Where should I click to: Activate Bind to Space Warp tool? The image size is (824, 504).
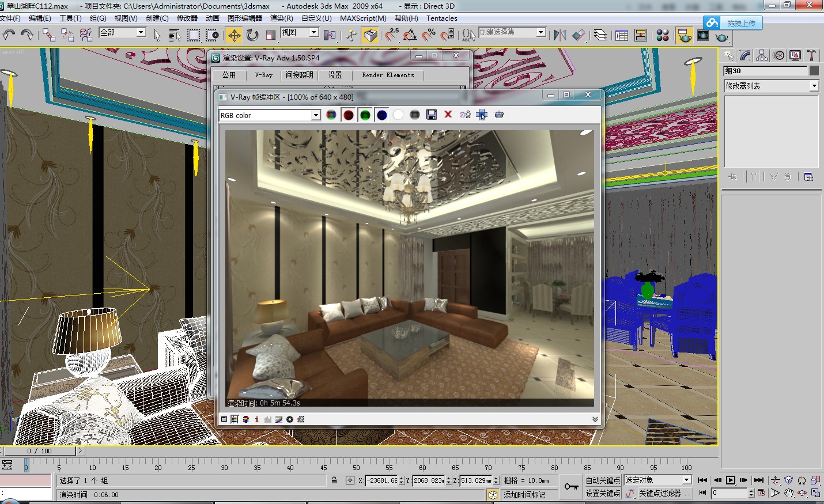(86, 35)
